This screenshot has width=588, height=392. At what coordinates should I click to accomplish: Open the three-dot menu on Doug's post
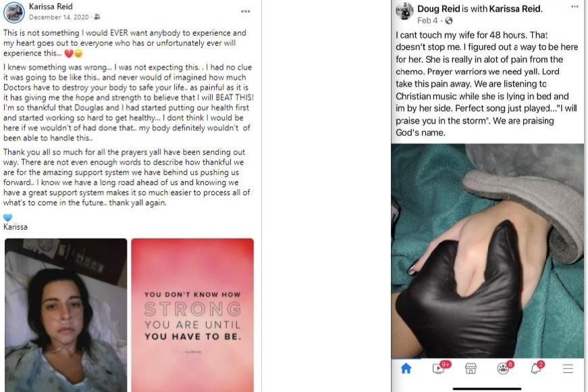point(575,7)
